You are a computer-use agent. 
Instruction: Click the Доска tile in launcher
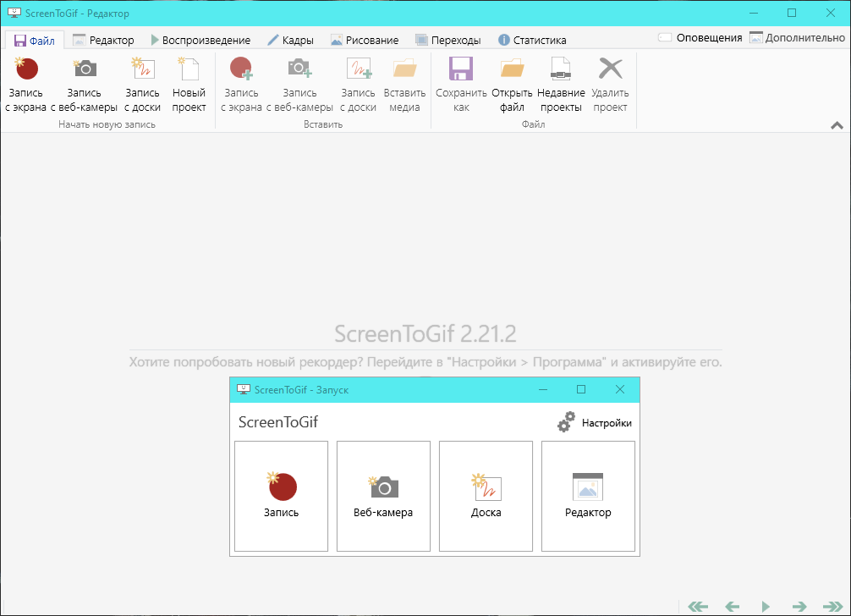pyautogui.click(x=486, y=496)
